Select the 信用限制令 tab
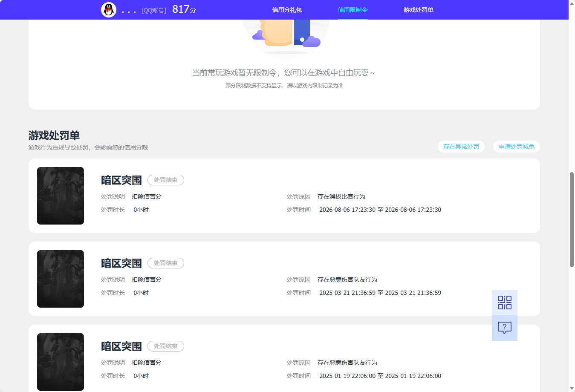The width and height of the screenshot is (575, 392). [353, 10]
